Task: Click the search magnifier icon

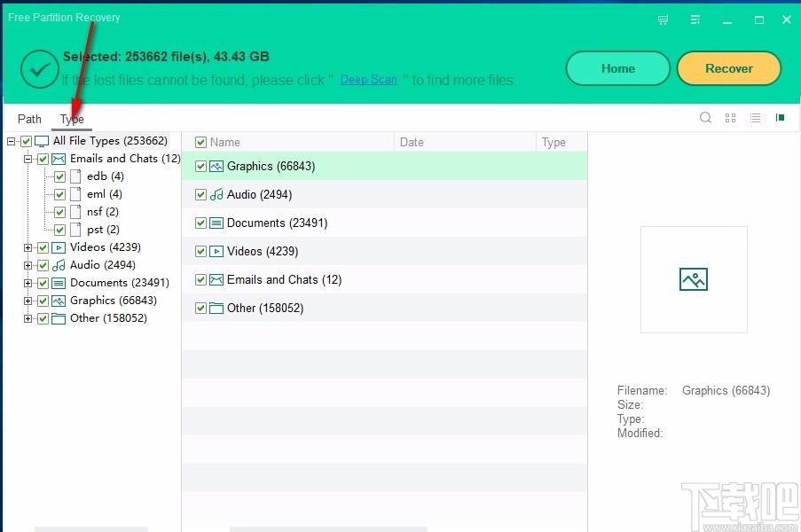Action: coord(705,118)
